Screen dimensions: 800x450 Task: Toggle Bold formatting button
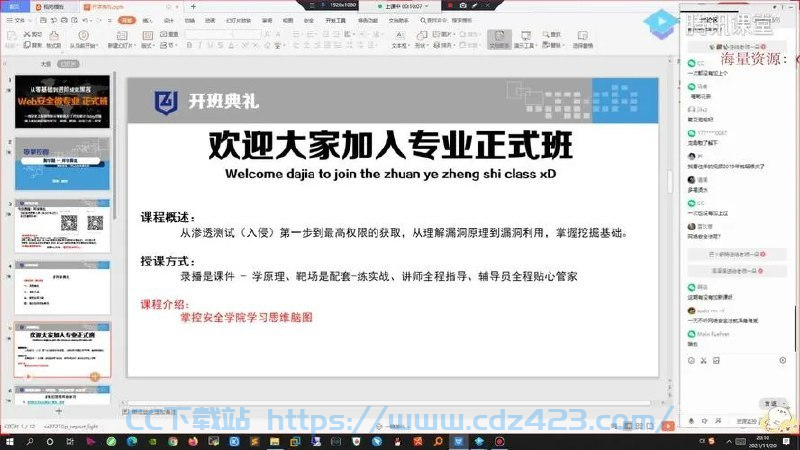[x=189, y=45]
